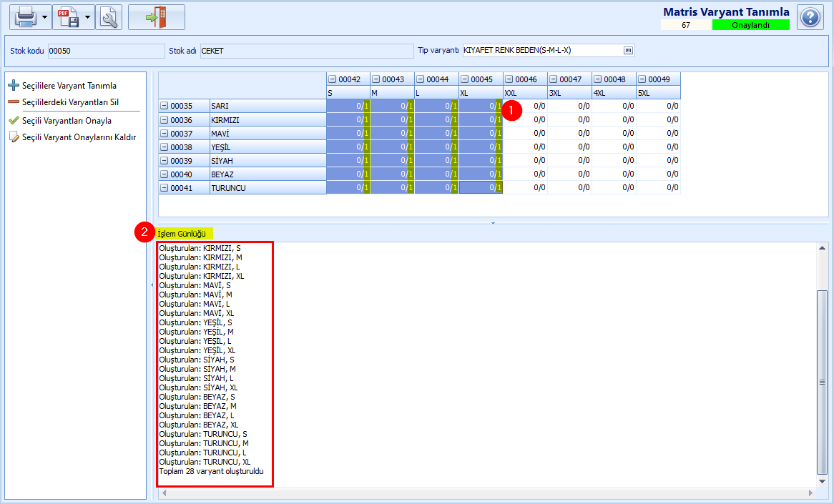834x504 pixels.
Task: Click the left panel collapse arrow
Action: coord(152,285)
